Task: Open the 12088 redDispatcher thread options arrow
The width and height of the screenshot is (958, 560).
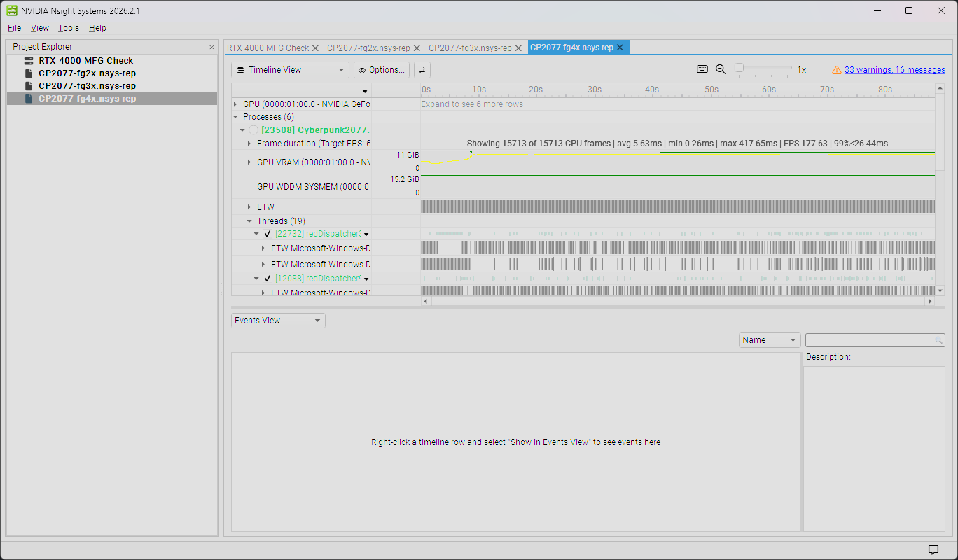Action: point(366,279)
